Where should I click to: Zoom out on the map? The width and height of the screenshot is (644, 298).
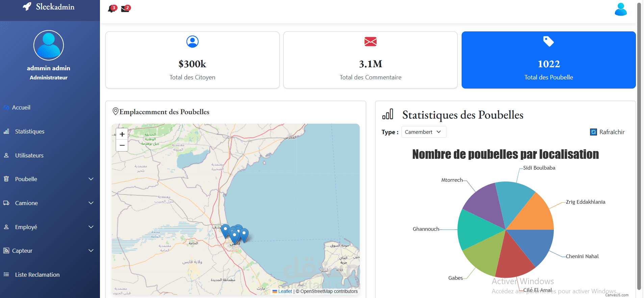click(122, 146)
